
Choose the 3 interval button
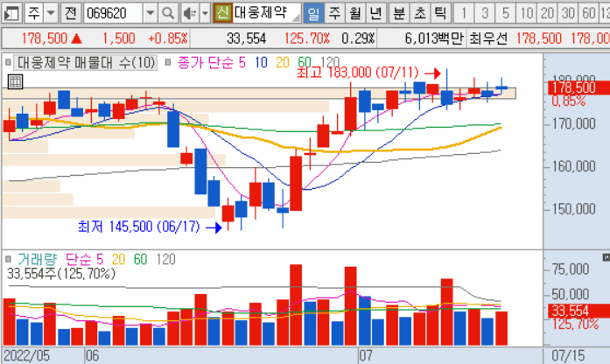tap(485, 13)
